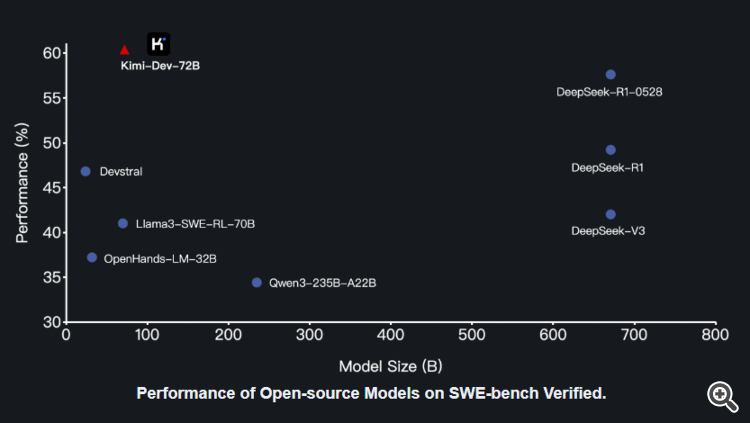Click the Model Size (B) axis title

tap(390, 366)
